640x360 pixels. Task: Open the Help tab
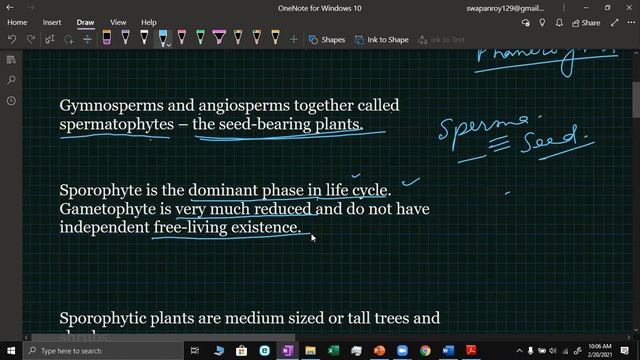149,22
